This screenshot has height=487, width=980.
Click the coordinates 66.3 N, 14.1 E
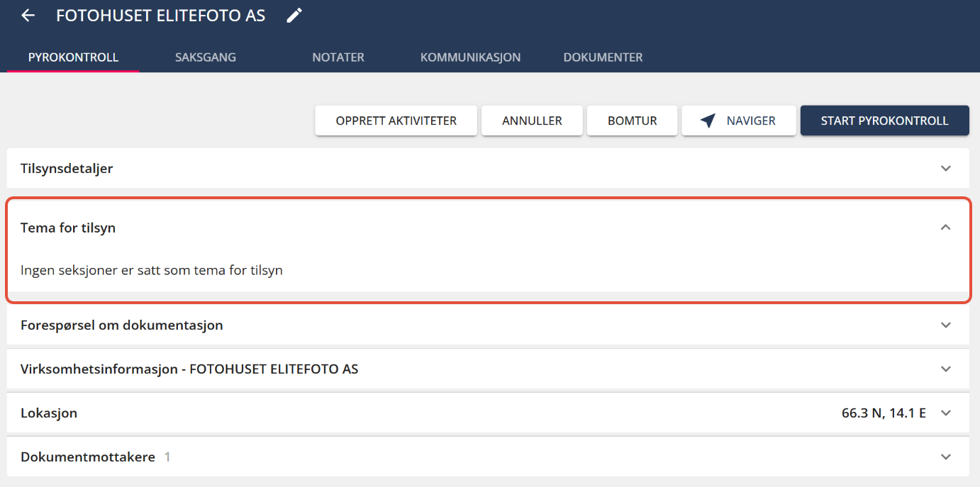click(884, 413)
